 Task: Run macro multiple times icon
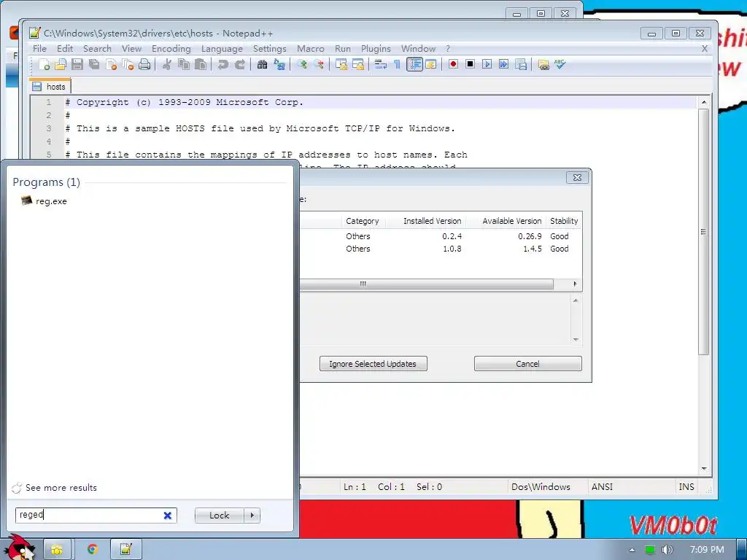tap(503, 64)
